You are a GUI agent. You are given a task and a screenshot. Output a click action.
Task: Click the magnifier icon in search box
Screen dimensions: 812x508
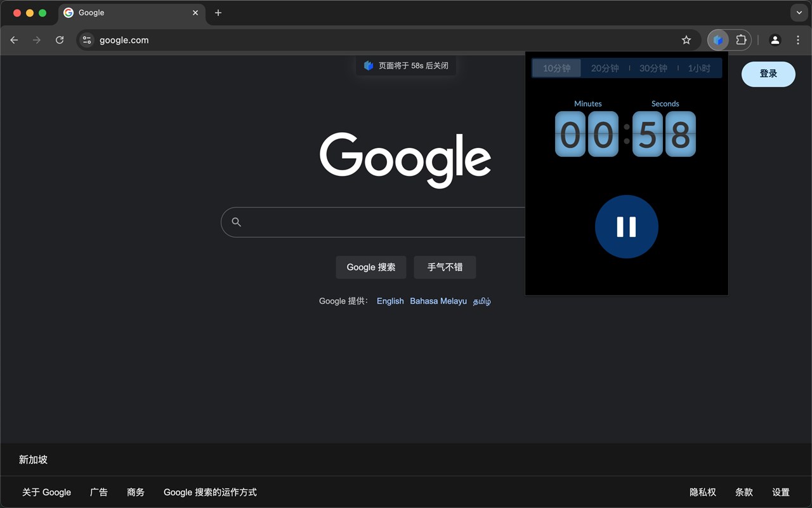pyautogui.click(x=237, y=222)
